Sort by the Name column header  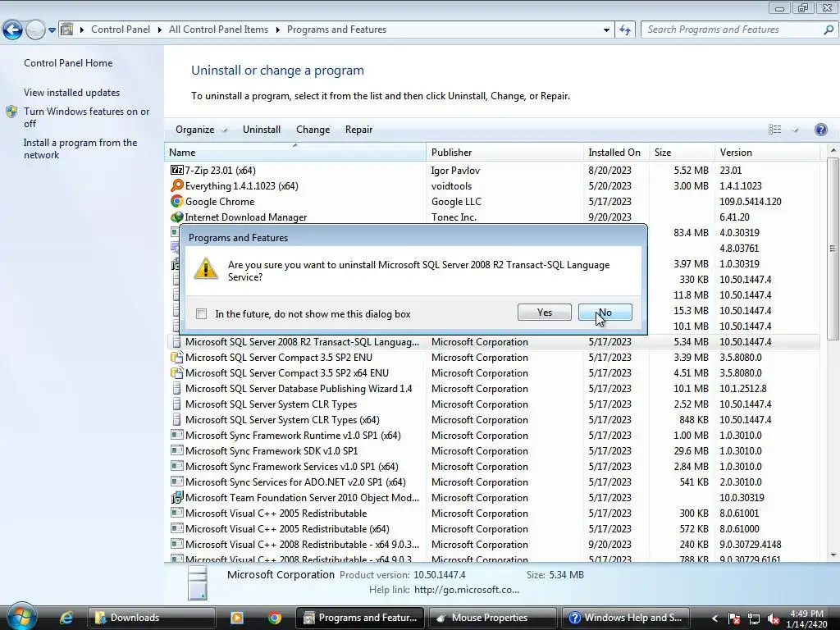coord(295,152)
